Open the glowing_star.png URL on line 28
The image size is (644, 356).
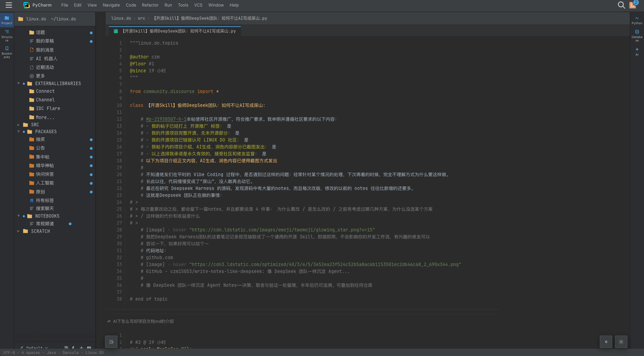pyautogui.click(x=282, y=230)
